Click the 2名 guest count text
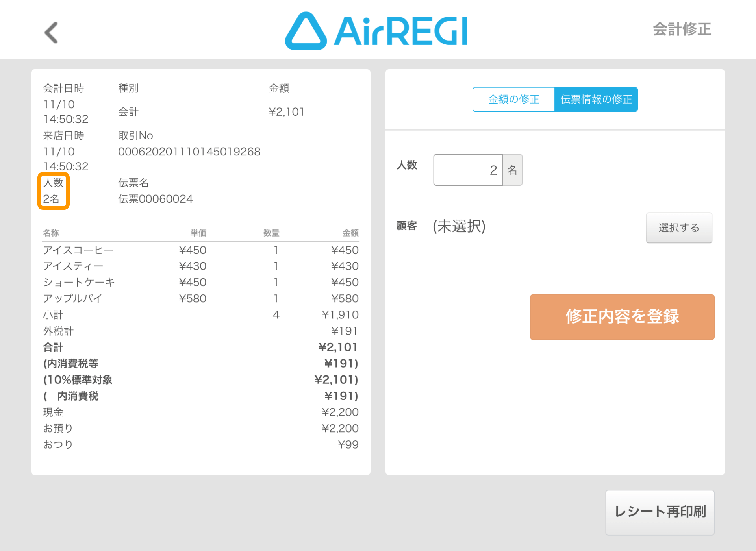Screen dimensions: 756x551 pyautogui.click(x=51, y=199)
